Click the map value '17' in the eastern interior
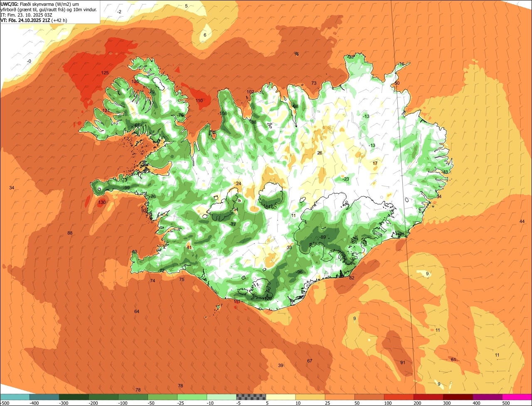The height and width of the screenshot is (406, 532). coord(375,163)
